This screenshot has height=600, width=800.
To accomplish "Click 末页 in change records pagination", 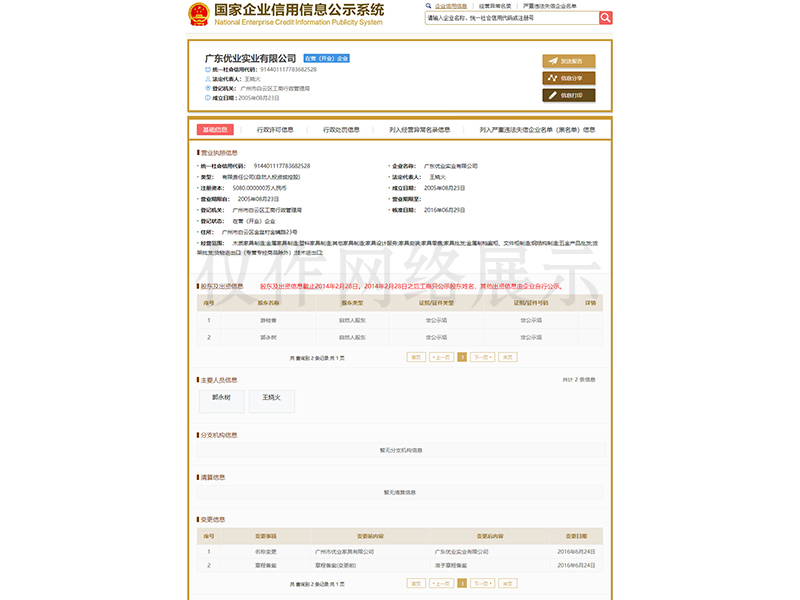I will 508,583.
